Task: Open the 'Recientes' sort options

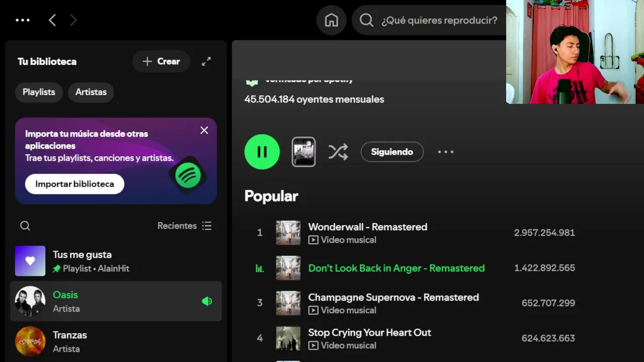Action: [x=185, y=226]
